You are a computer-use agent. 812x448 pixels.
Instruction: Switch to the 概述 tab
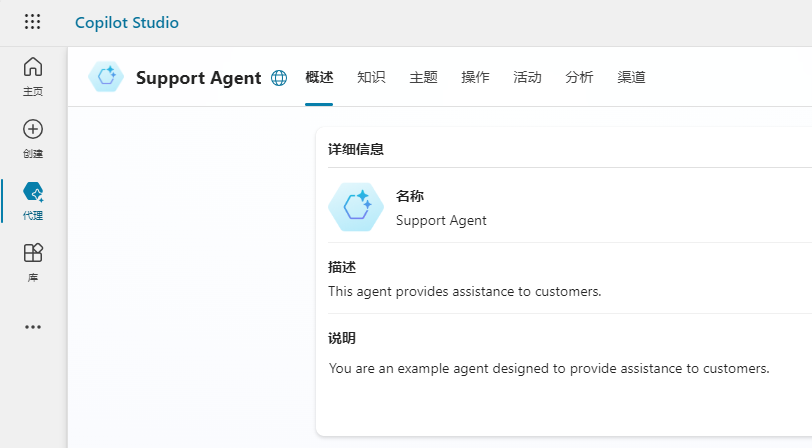click(x=319, y=78)
